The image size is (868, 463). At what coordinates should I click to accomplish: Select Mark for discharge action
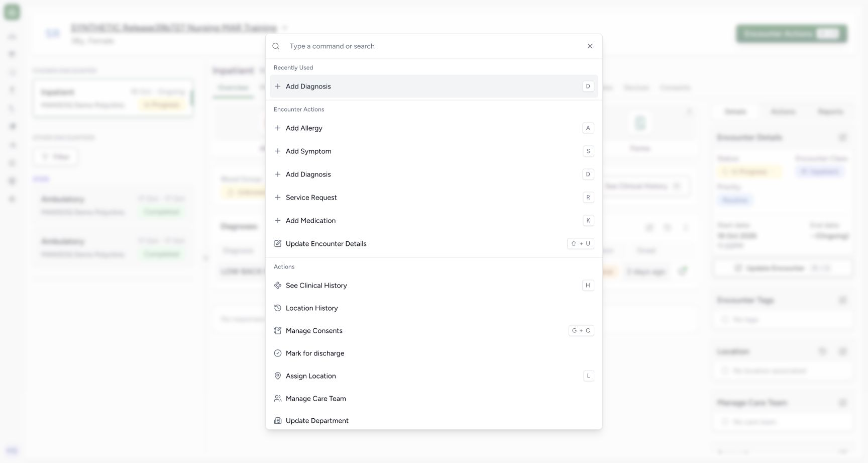434,353
